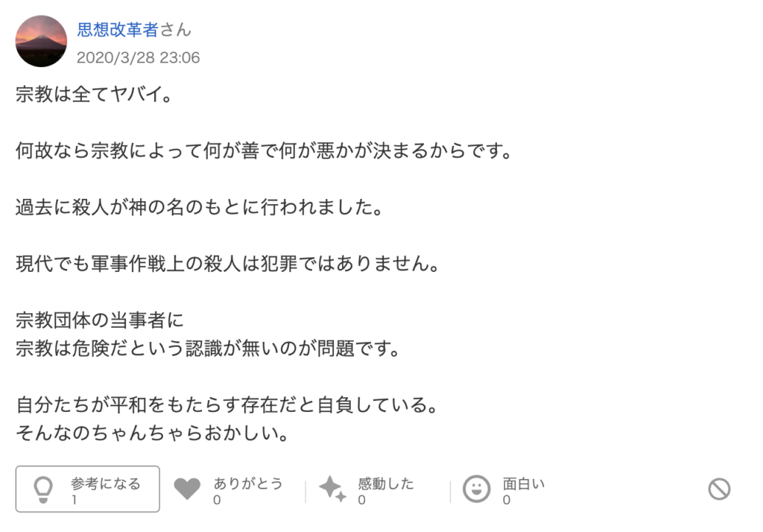Click the smiley face icon for 面白い
The image size is (763, 532).
pos(476,489)
